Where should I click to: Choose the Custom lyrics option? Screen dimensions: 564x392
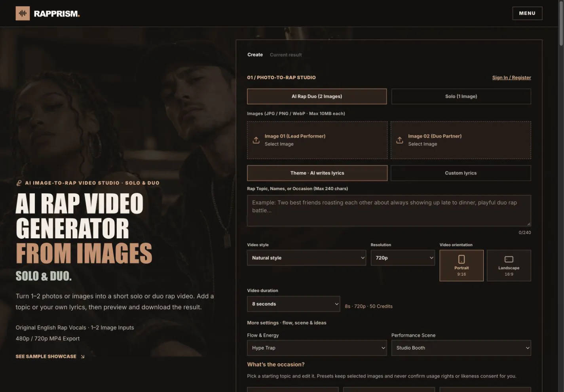[461, 173]
